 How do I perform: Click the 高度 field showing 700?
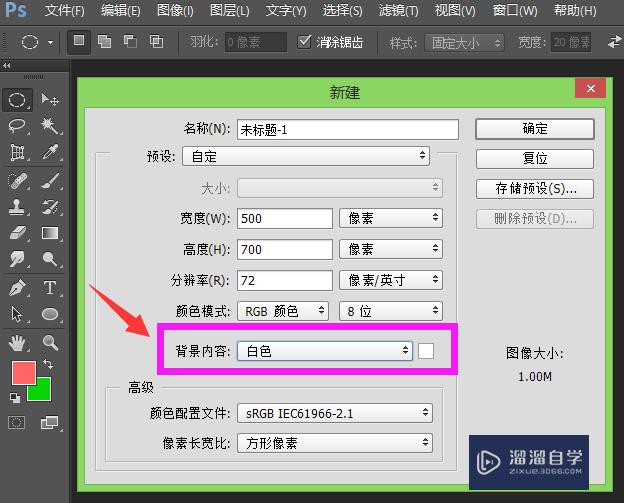coord(285,249)
